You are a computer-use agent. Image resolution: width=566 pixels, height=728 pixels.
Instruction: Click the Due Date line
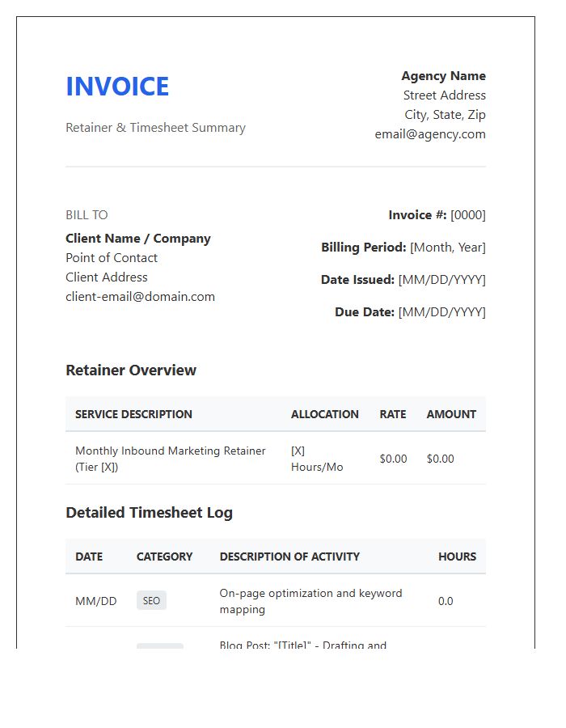pyautogui.click(x=410, y=312)
